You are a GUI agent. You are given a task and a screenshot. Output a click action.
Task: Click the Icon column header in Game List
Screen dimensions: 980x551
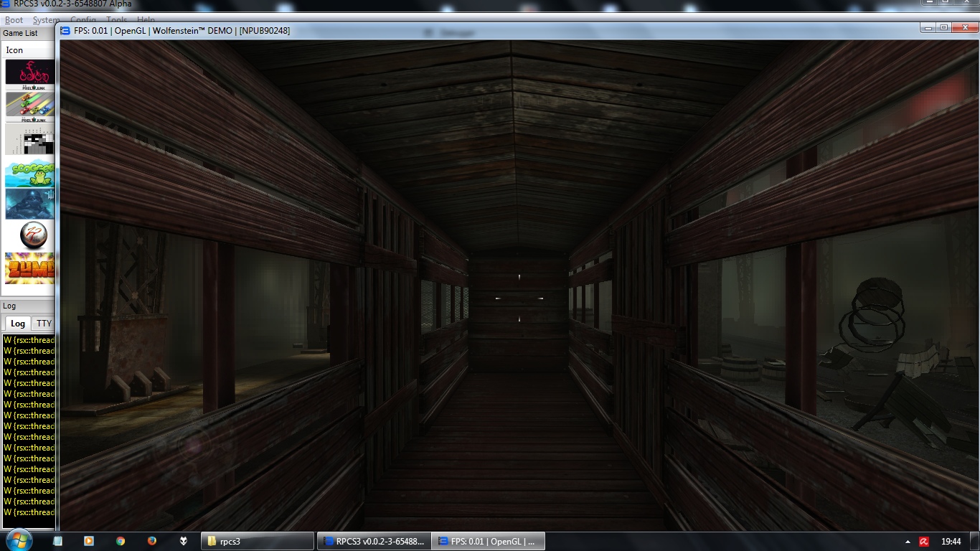(x=29, y=50)
